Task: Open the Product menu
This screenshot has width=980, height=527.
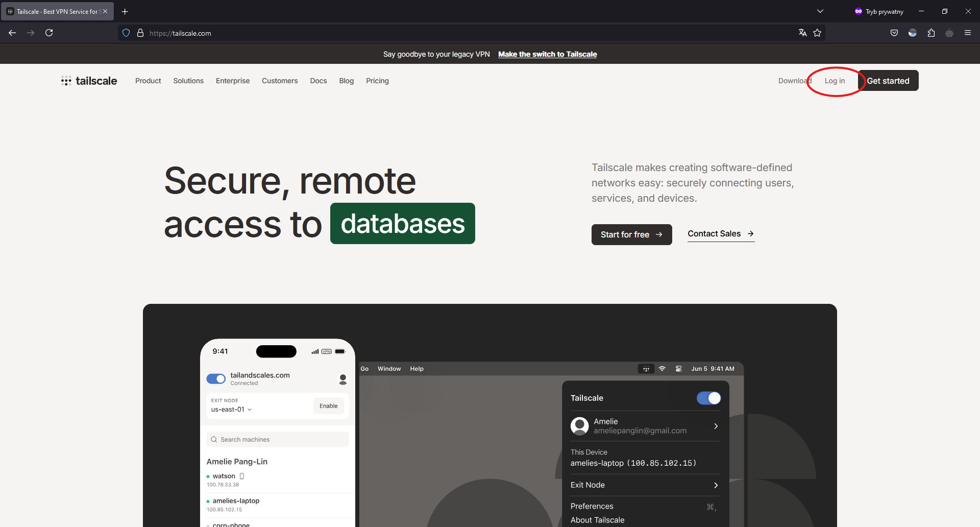Action: (148, 81)
